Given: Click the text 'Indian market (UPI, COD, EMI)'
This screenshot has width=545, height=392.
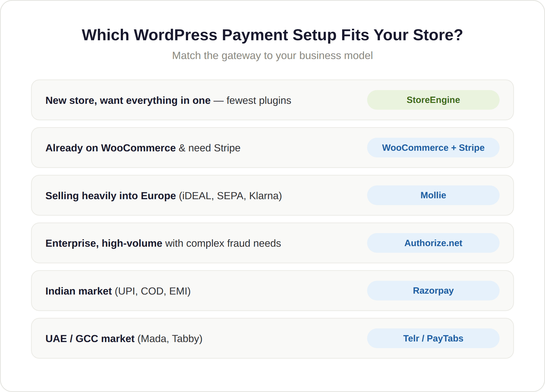Looking at the screenshot, I should pyautogui.click(x=118, y=291).
